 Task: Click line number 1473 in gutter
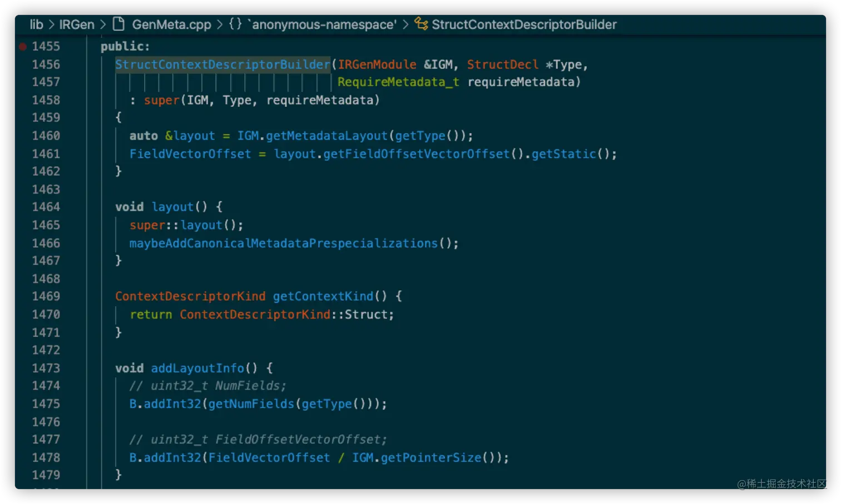click(x=46, y=368)
